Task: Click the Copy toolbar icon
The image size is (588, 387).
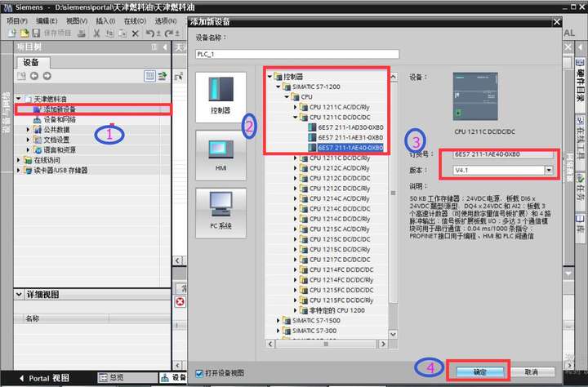Action: point(109,33)
